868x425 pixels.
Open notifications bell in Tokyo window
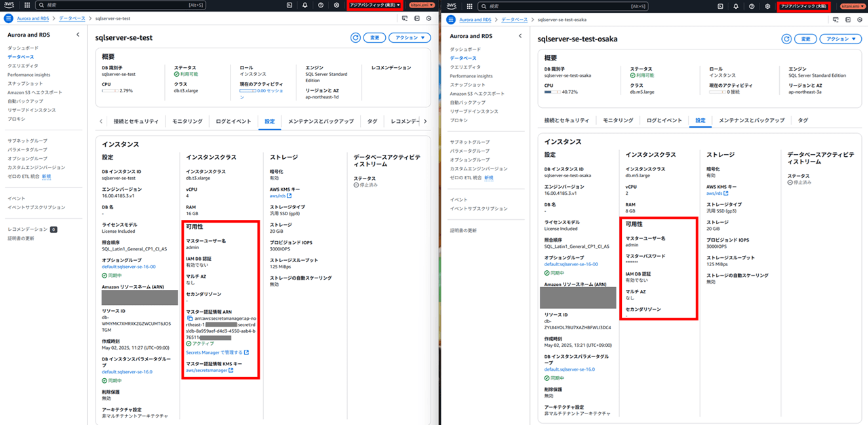[x=305, y=5]
